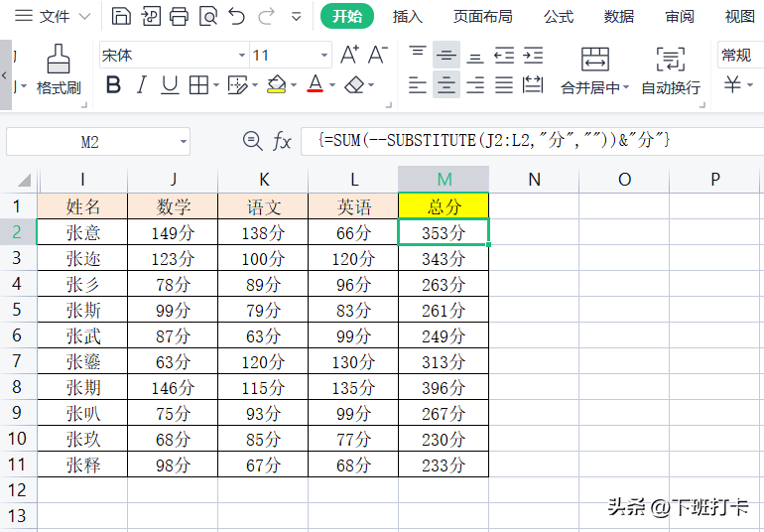The height and width of the screenshot is (532, 764).
Task: Apply red font color A
Action: (316, 84)
